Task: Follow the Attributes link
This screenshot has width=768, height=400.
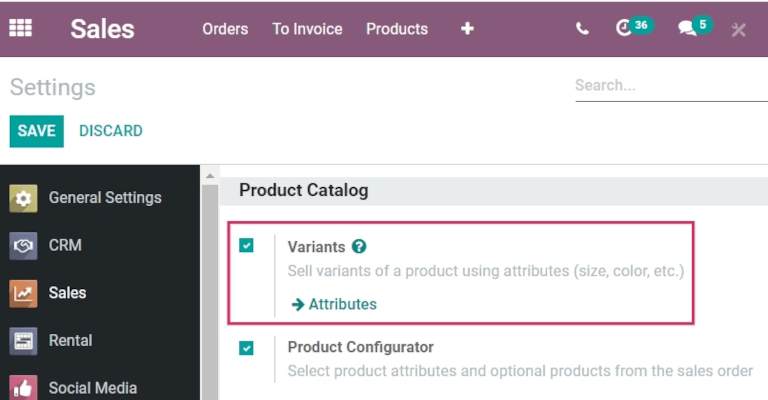Action: coord(334,304)
